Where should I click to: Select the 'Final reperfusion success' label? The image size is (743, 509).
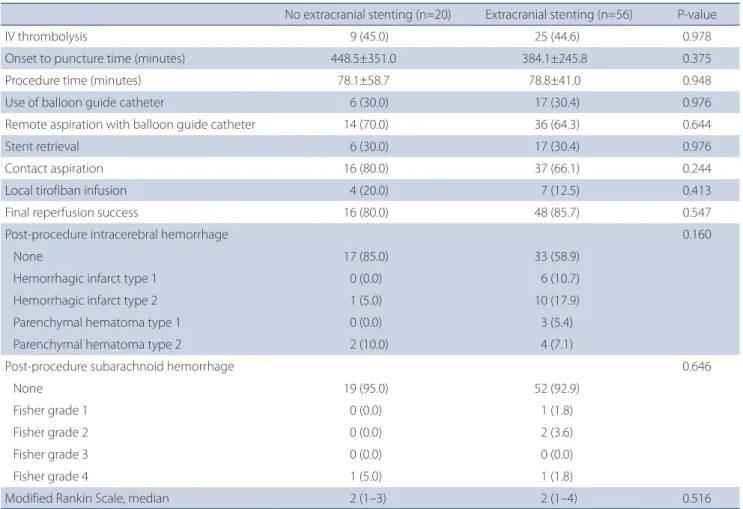pyautogui.click(x=72, y=212)
